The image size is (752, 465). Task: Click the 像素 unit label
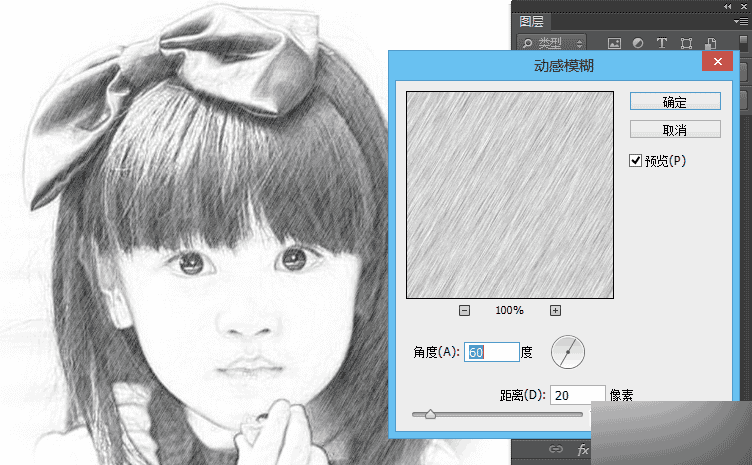click(x=622, y=395)
